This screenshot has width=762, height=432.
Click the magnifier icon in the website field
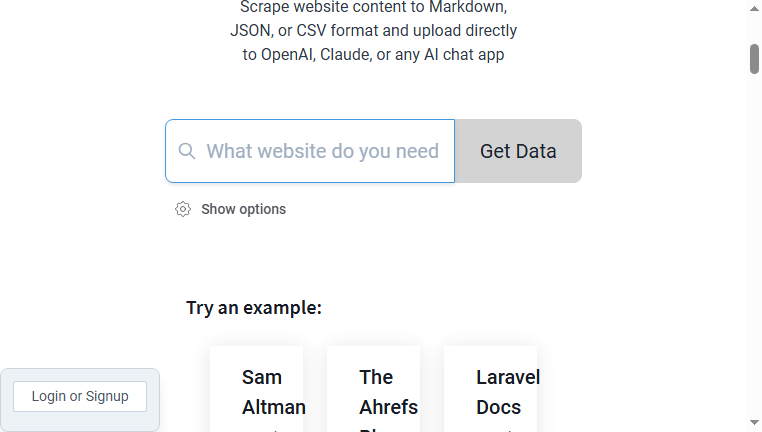pyautogui.click(x=187, y=151)
